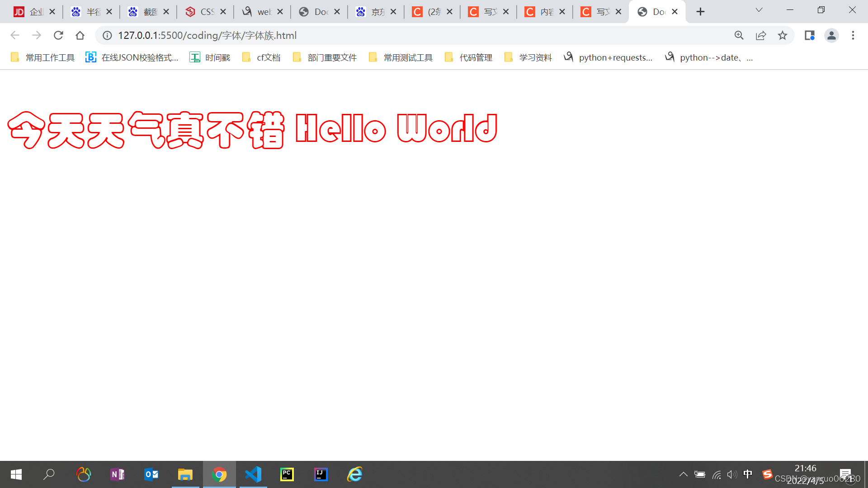The width and height of the screenshot is (868, 488).
Task: Toggle the Chinese input mode indicator
Action: tap(748, 474)
